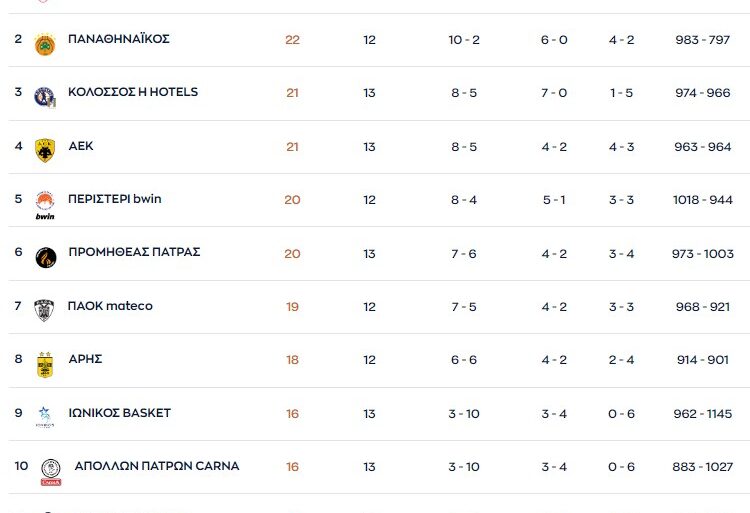Open the ΚΟΛΟΣΣΟΣ H HOTELS team link
Viewport: 750px width, 513px height.
[133, 92]
